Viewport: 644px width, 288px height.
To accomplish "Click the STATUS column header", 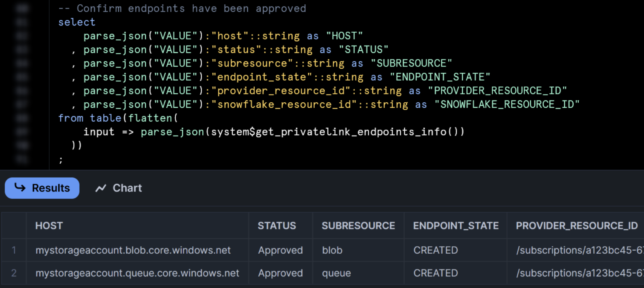I will [276, 226].
